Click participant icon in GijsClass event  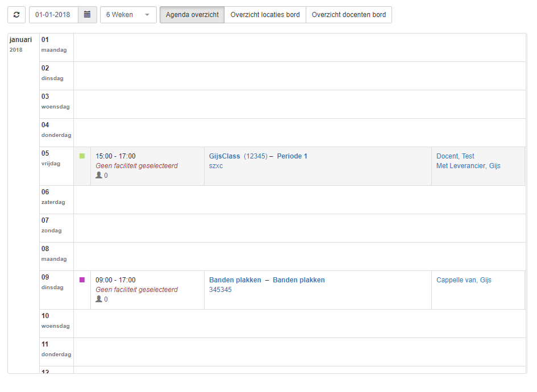99,176
